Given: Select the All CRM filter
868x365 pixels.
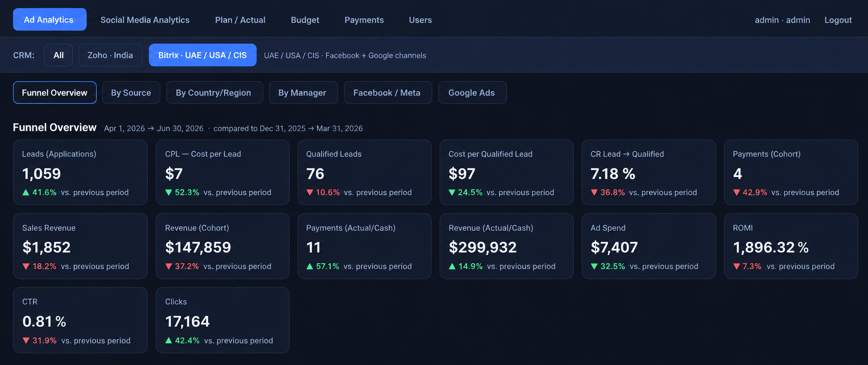Looking at the screenshot, I should (x=58, y=55).
